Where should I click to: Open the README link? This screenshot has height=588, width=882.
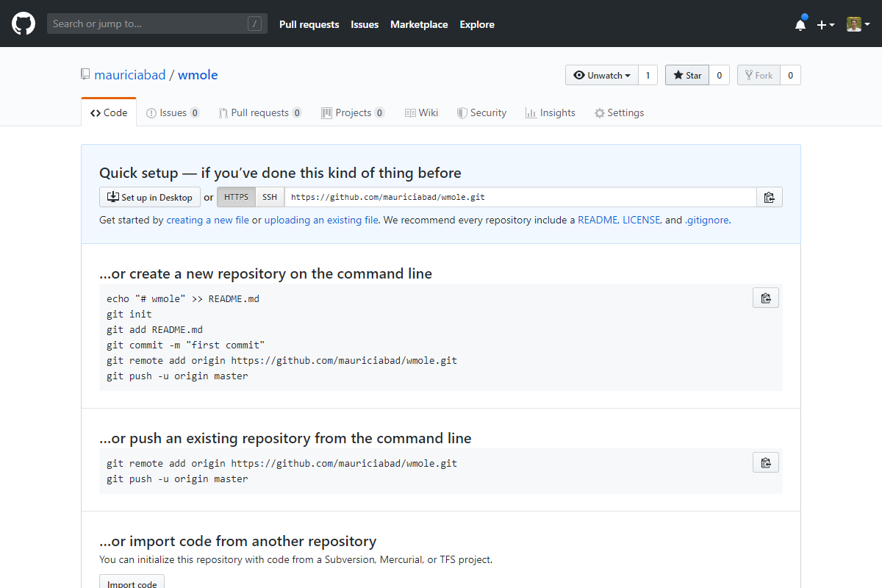pos(598,220)
